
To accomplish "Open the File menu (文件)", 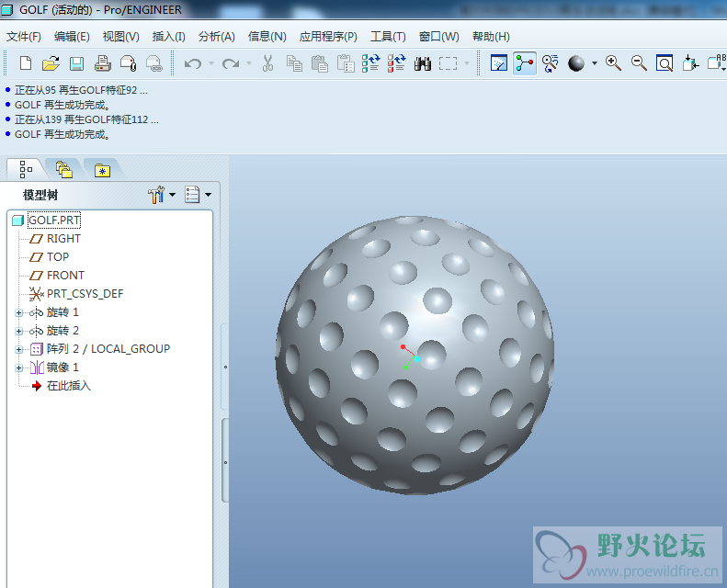I will pyautogui.click(x=24, y=37).
